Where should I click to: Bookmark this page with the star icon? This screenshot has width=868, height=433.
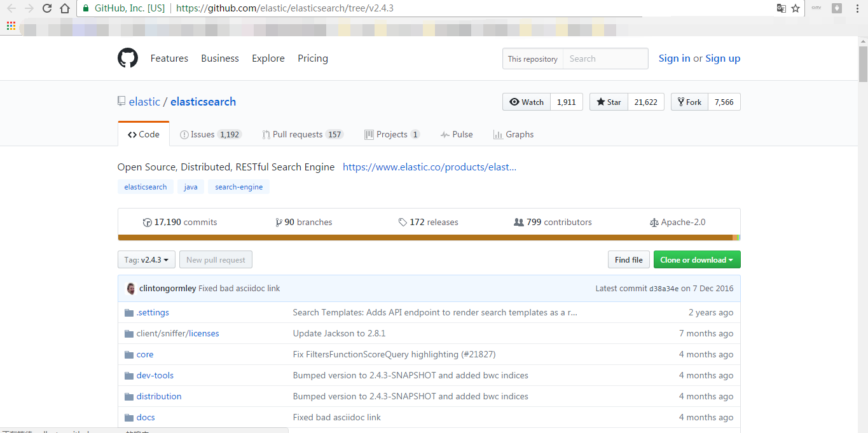(x=796, y=8)
